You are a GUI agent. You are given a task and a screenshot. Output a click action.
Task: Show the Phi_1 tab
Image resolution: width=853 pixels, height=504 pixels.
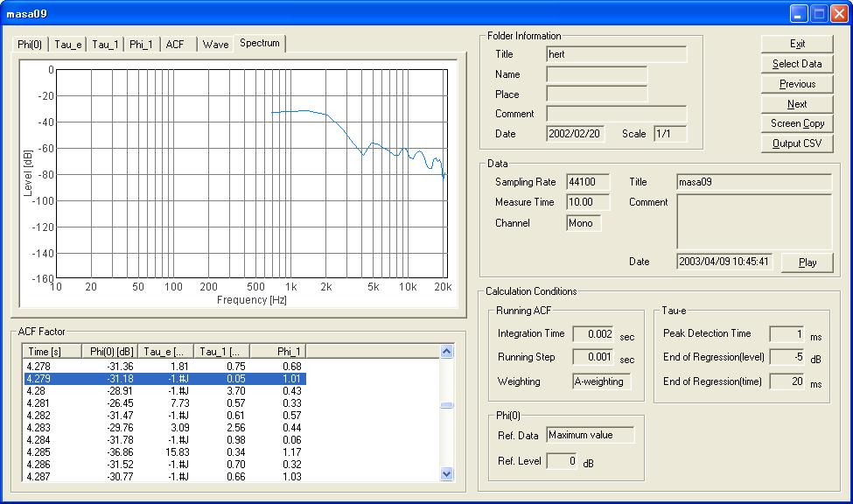click(142, 44)
